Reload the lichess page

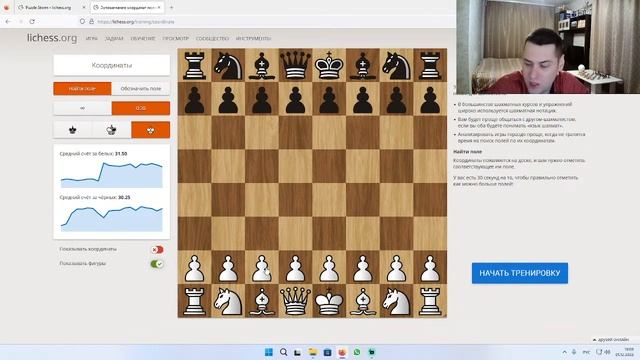32,21
